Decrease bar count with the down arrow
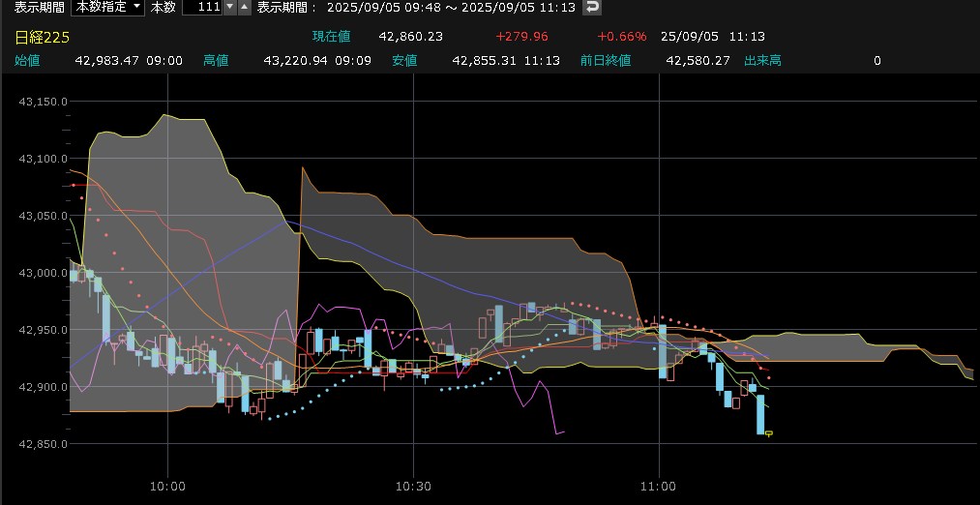980x505 pixels. coord(229,7)
